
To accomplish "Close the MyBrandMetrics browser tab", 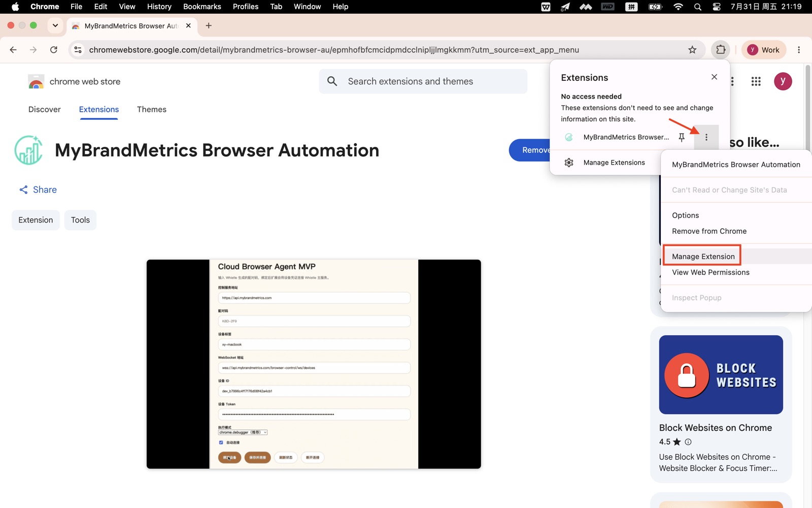I will (x=188, y=25).
